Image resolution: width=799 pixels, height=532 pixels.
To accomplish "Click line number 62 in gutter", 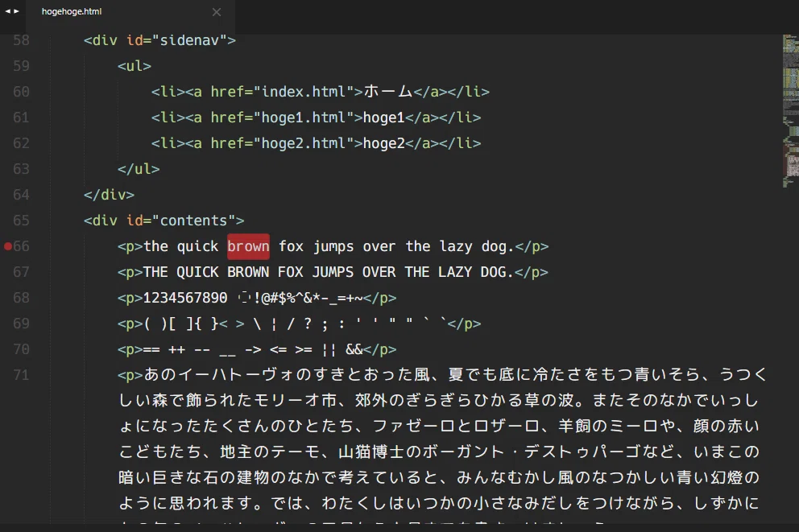I will pos(21,143).
